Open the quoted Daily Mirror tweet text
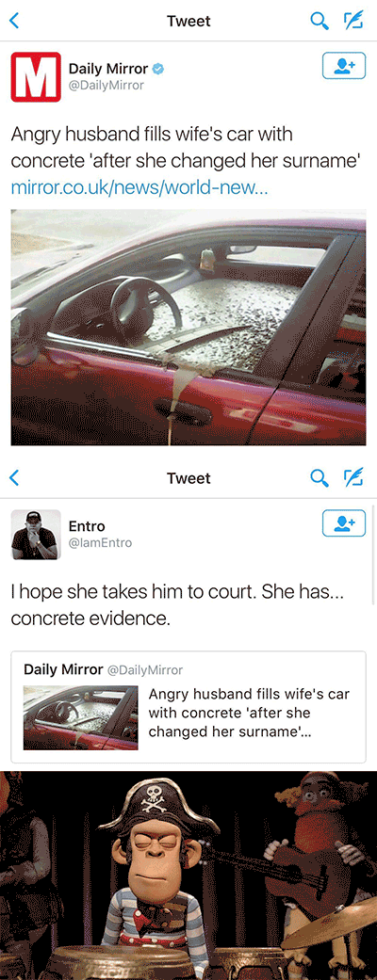Image resolution: width=377 pixels, height=980 pixels. pyautogui.click(x=249, y=713)
